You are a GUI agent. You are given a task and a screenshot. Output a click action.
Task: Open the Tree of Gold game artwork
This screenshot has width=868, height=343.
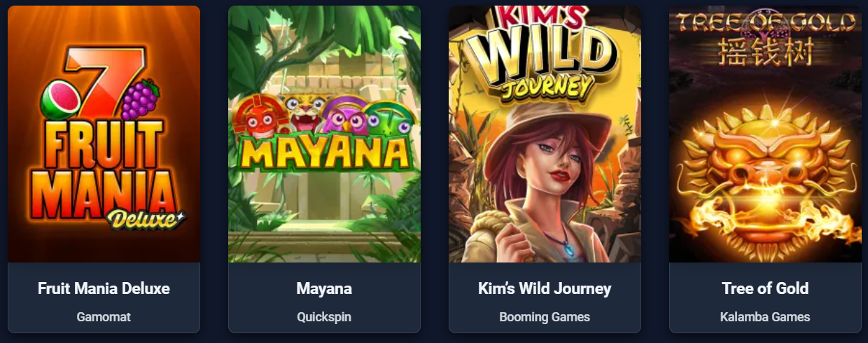click(x=765, y=134)
